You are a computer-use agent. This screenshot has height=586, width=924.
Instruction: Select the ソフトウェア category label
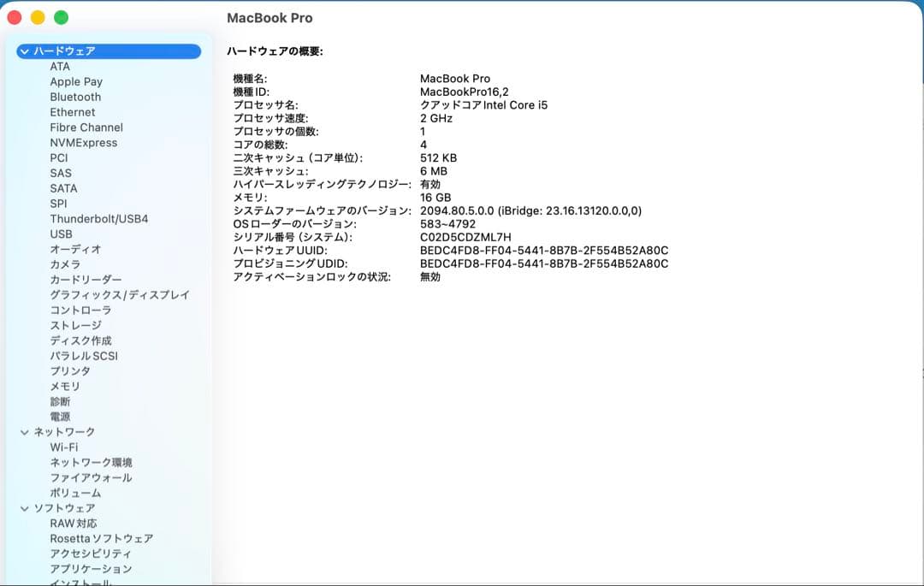pyautogui.click(x=64, y=508)
